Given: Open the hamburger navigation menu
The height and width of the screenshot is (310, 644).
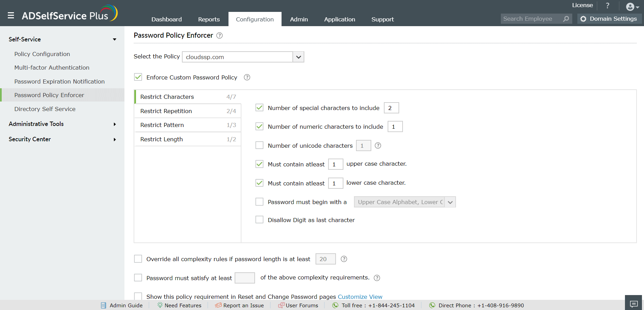Looking at the screenshot, I should click(x=11, y=16).
